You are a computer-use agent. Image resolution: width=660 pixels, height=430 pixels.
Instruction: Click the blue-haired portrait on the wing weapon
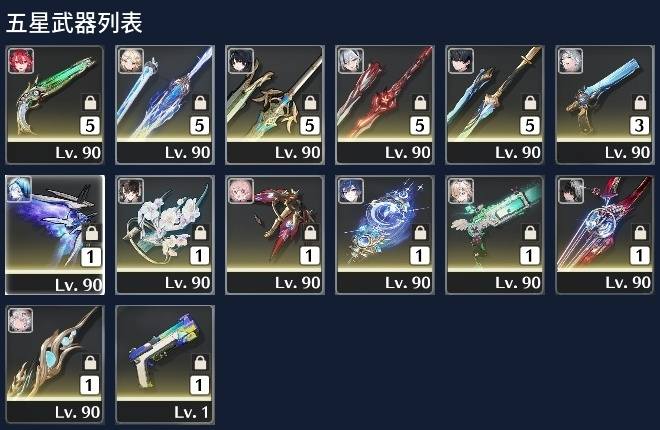click(19, 188)
